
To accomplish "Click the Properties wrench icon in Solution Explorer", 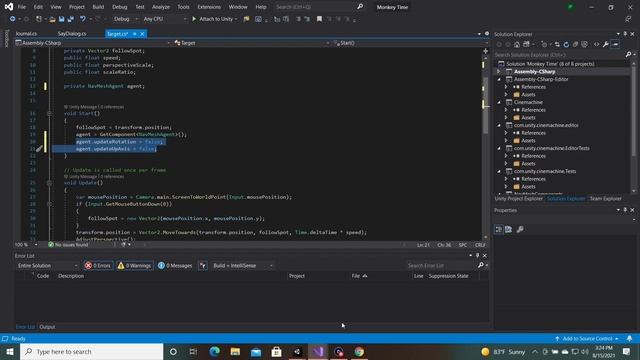I will pyautogui.click(x=606, y=44).
